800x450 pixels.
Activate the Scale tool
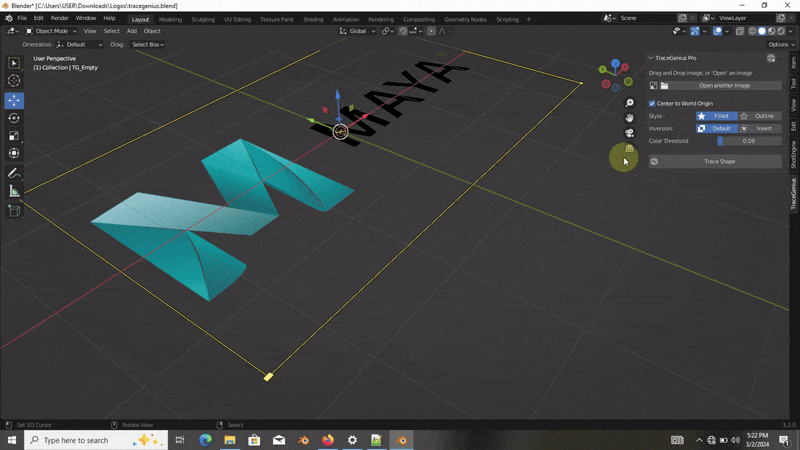pyautogui.click(x=14, y=136)
